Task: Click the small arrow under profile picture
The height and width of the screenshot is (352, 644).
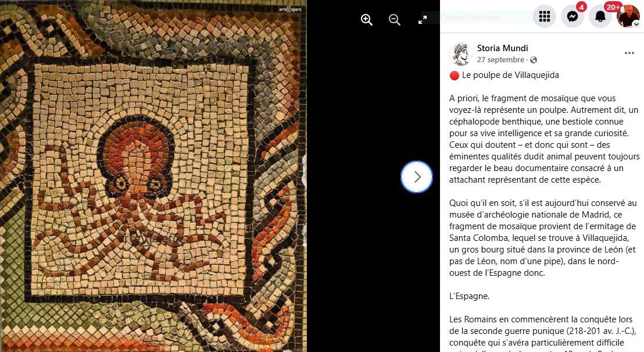Action: (x=636, y=24)
